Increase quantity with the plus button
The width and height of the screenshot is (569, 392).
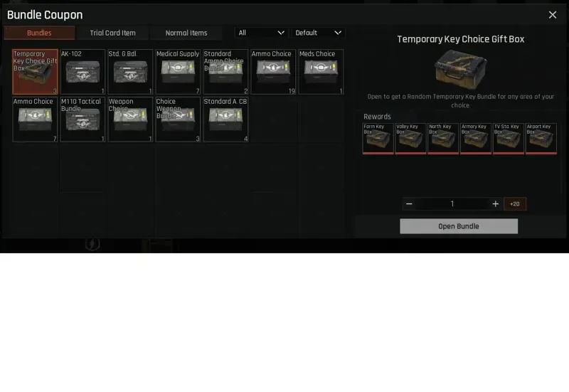pyautogui.click(x=495, y=204)
